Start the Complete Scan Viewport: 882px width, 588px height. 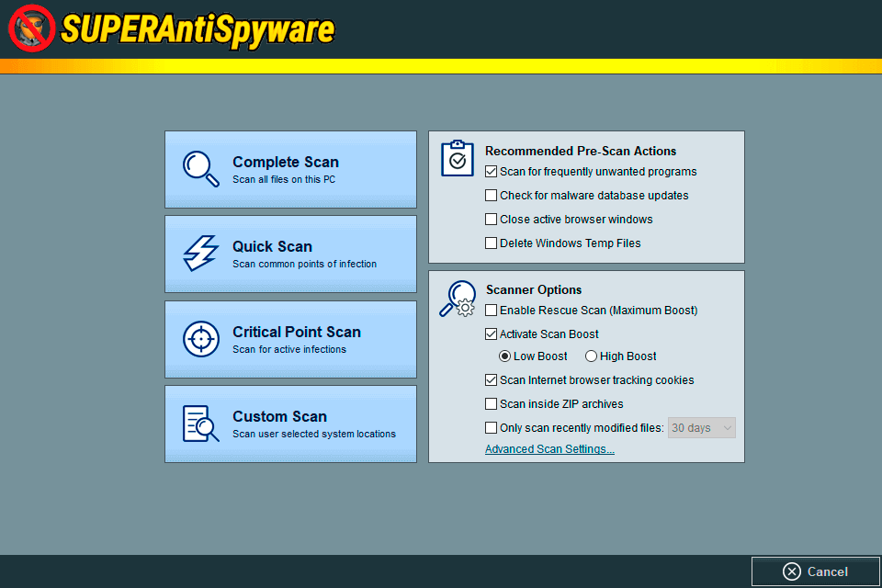[291, 169]
